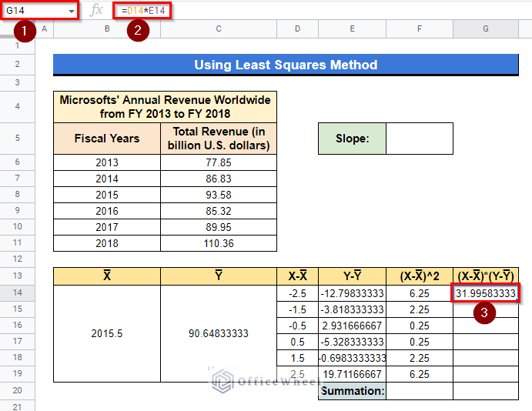Select the revenue cell 89.95
The image size is (532, 411).
coord(219,227)
